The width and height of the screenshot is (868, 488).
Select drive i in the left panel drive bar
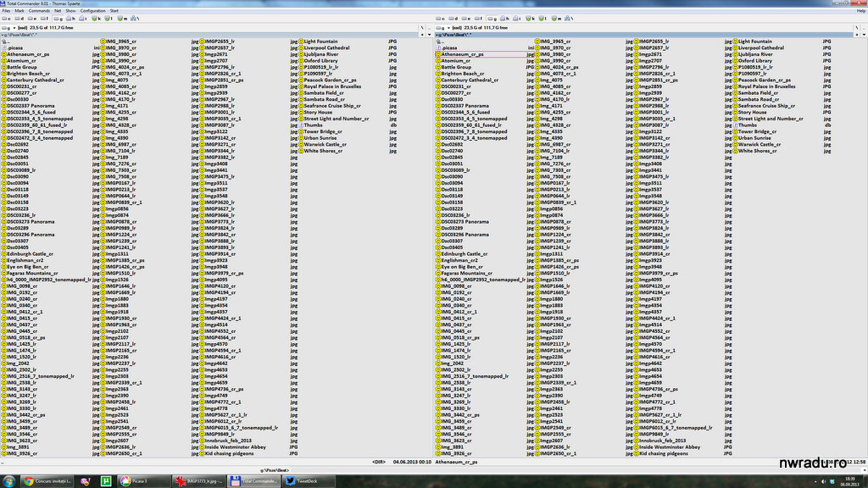click(83, 19)
